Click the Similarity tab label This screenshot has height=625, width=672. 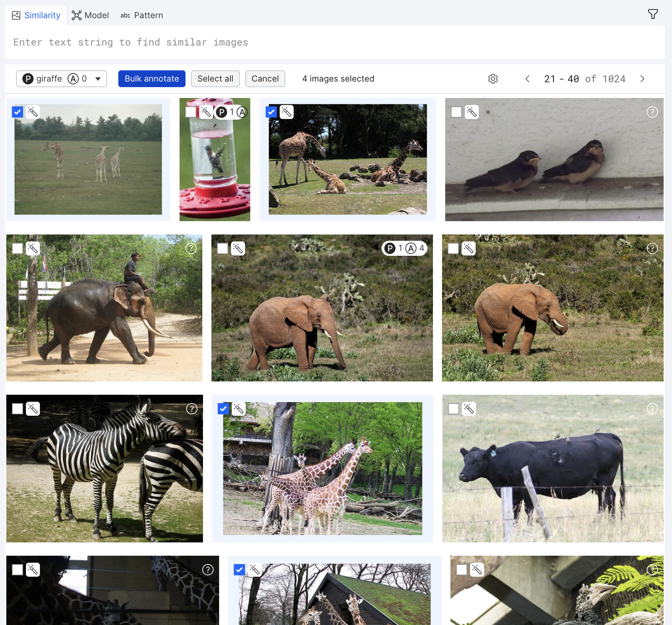(42, 15)
